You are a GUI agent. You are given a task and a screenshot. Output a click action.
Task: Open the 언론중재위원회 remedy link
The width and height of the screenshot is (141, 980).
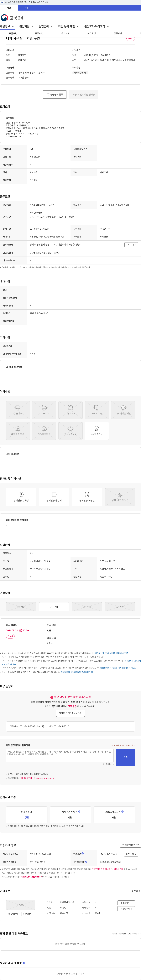(x=37, y=778)
